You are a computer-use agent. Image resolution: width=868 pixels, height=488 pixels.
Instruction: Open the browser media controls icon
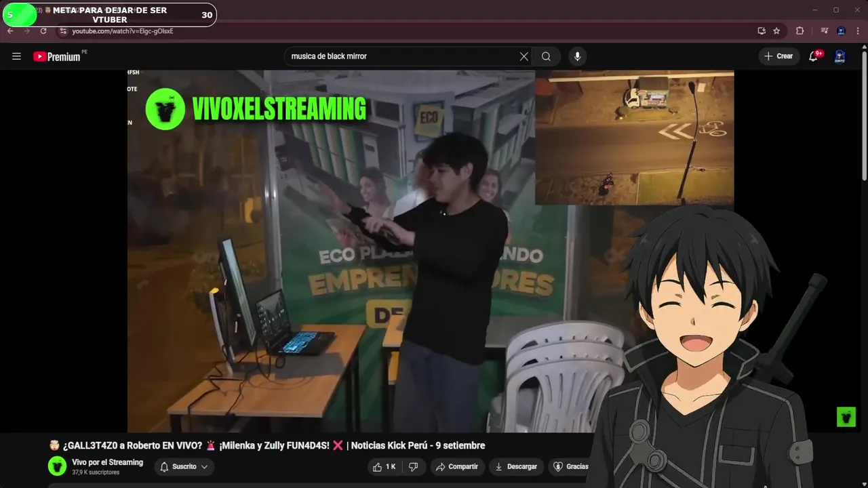coord(825,31)
